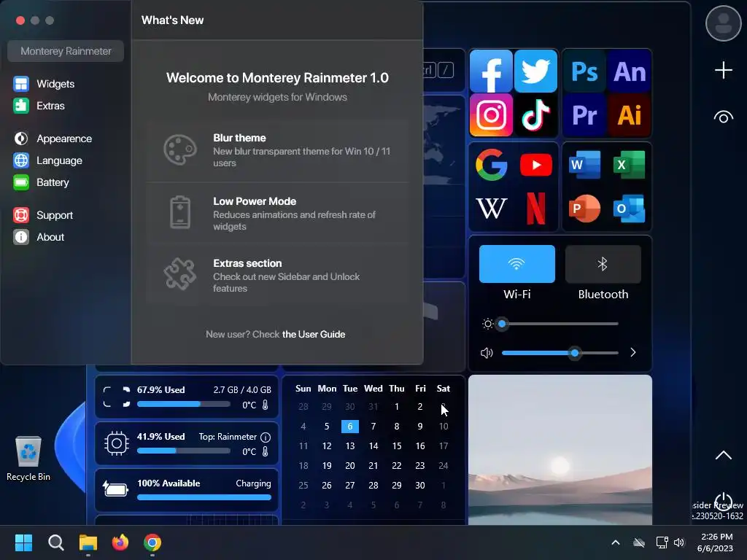Click the user profile avatar icon
Viewport: 747px width, 560px height.
pyautogui.click(x=723, y=23)
